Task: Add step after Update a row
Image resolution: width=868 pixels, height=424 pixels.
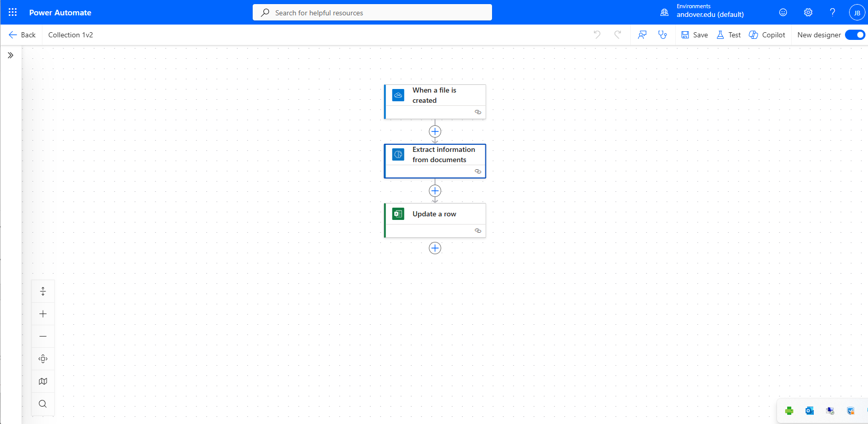Action: 435,248
